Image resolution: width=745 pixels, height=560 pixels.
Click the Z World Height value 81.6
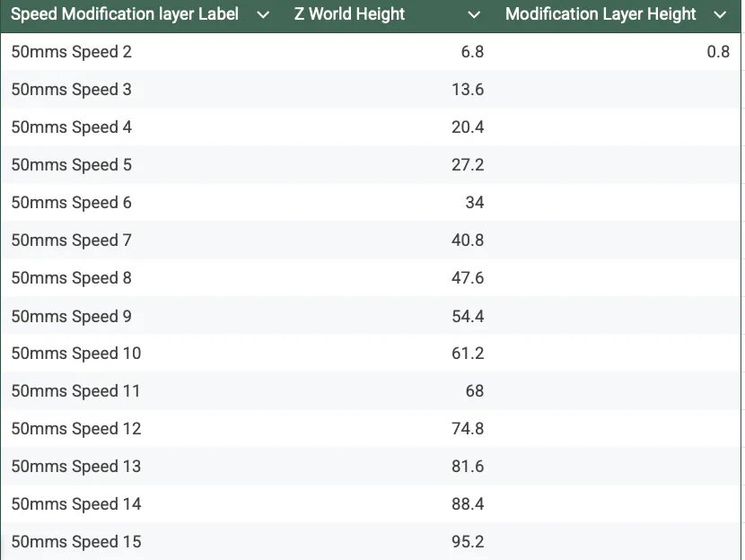point(469,466)
